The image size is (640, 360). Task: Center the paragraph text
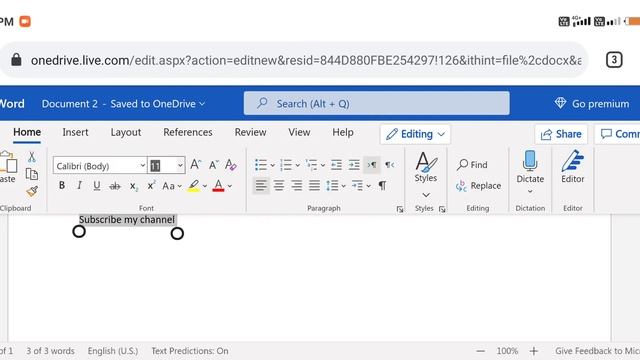(x=279, y=186)
